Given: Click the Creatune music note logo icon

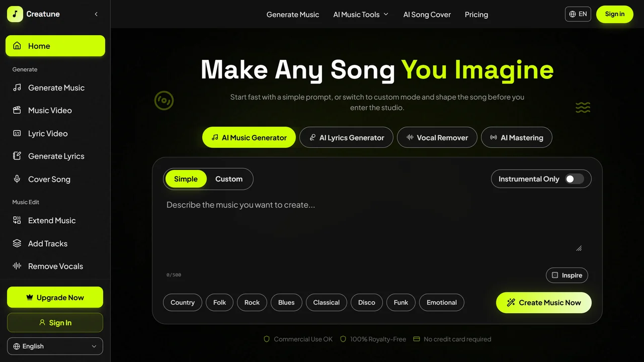Looking at the screenshot, I should tap(15, 14).
